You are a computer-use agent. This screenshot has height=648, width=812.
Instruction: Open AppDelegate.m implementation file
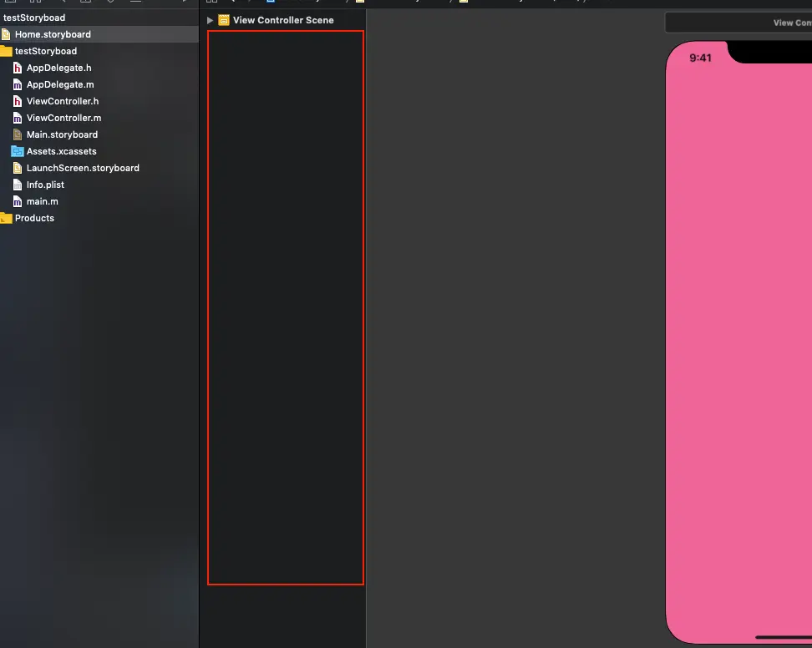click(60, 84)
